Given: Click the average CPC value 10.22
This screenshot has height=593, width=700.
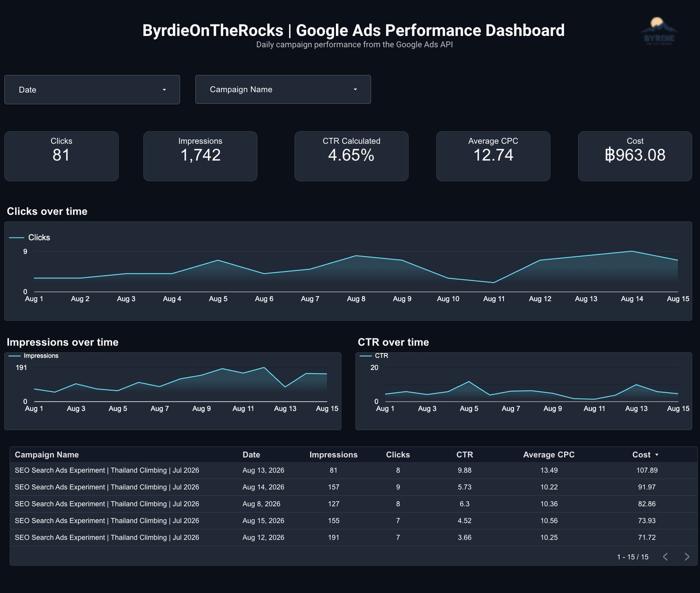Looking at the screenshot, I should pos(549,487).
